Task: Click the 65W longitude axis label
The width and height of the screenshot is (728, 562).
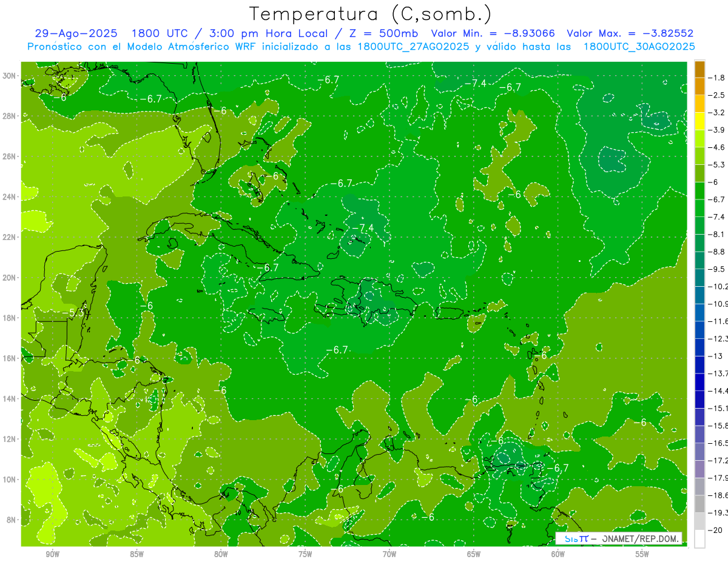Action: [474, 554]
